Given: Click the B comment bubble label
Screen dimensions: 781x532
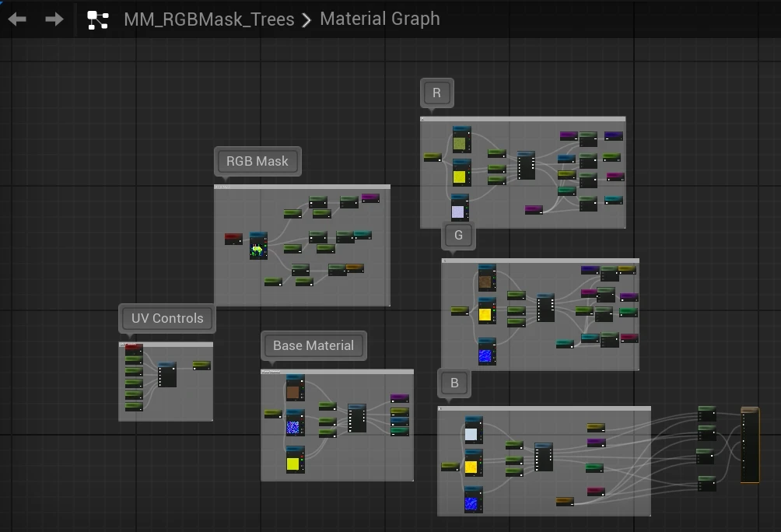Looking at the screenshot, I should pyautogui.click(x=454, y=383).
